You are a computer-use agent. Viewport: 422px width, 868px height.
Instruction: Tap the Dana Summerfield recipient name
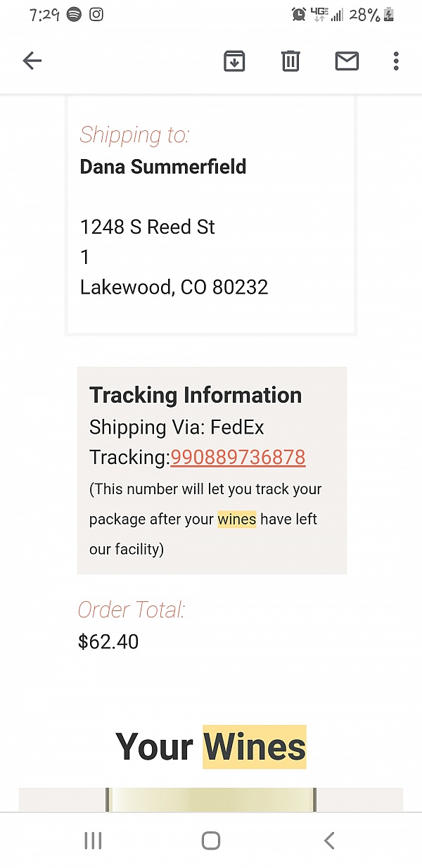click(x=163, y=167)
